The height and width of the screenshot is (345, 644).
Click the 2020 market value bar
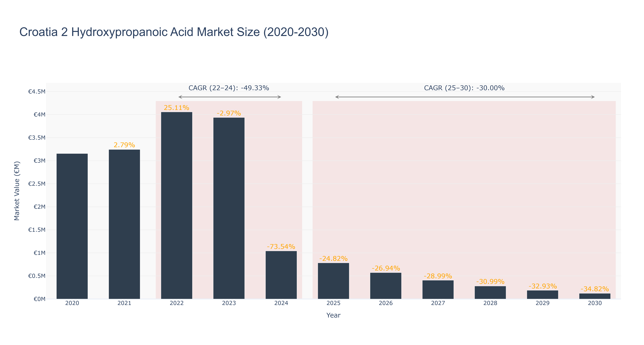click(x=72, y=226)
